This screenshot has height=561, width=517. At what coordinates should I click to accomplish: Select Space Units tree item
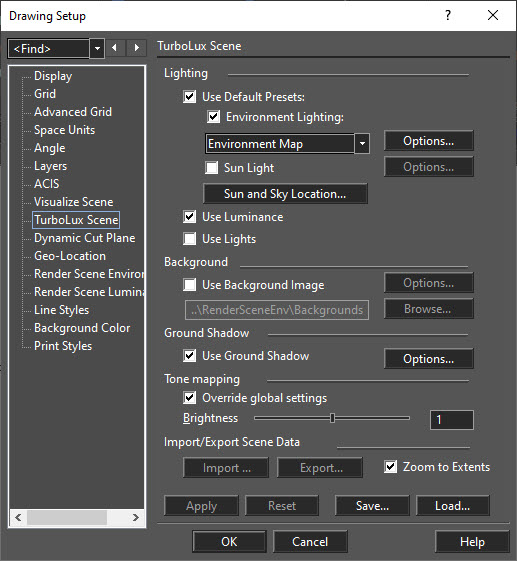(x=64, y=130)
